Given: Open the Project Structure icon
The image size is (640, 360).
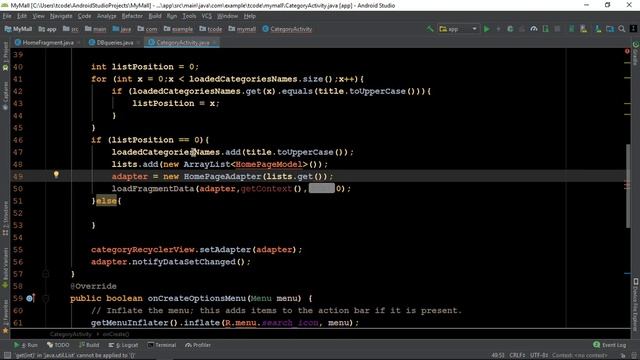Looking at the screenshot, I should (610, 29).
